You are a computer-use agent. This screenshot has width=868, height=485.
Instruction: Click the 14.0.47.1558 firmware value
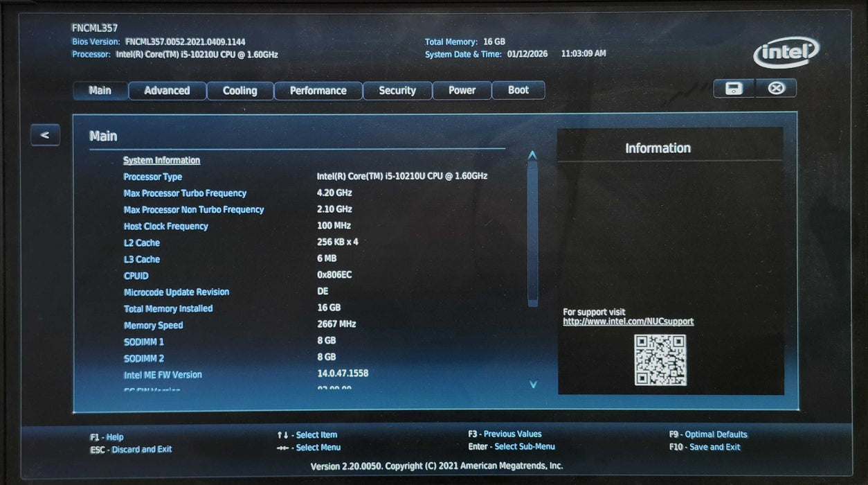[x=343, y=373]
